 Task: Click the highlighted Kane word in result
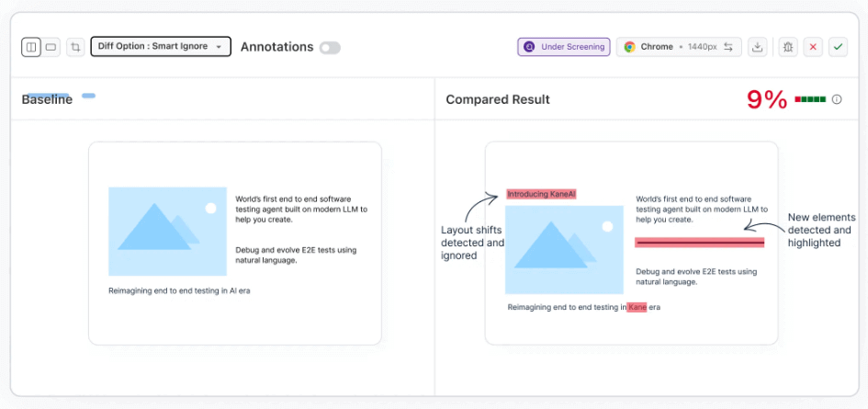click(x=637, y=307)
